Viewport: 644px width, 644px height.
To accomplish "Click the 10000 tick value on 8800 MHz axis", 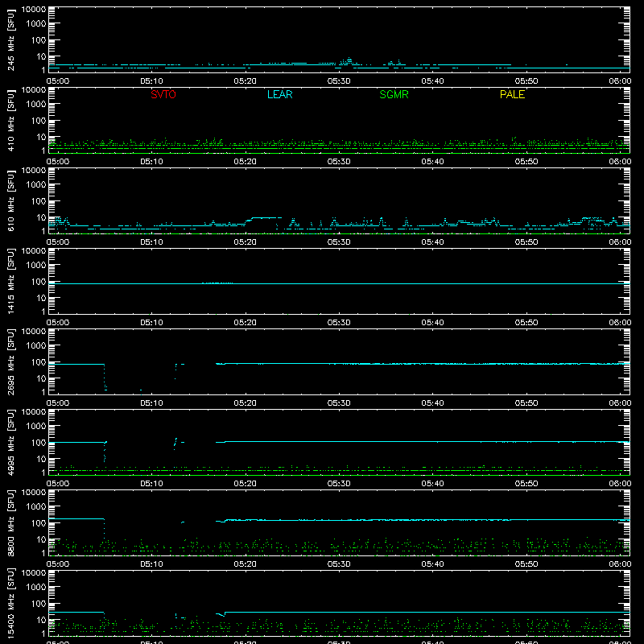I will 34,493.
